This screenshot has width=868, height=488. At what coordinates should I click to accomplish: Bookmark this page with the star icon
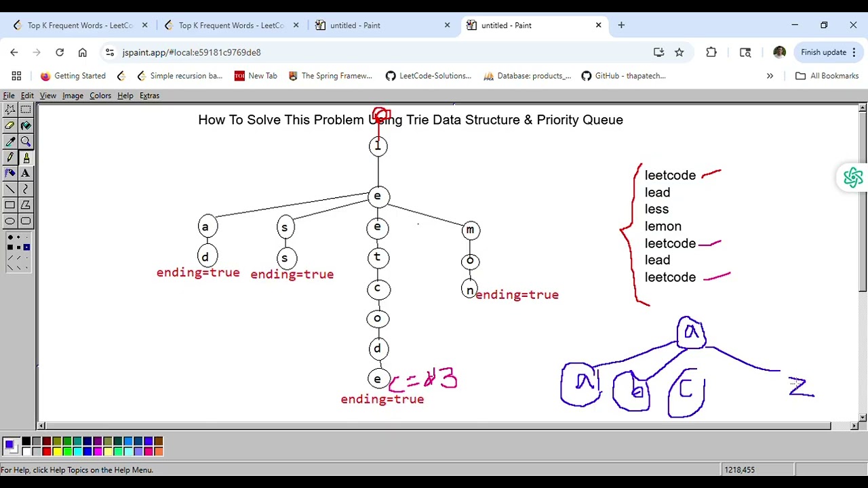point(679,52)
